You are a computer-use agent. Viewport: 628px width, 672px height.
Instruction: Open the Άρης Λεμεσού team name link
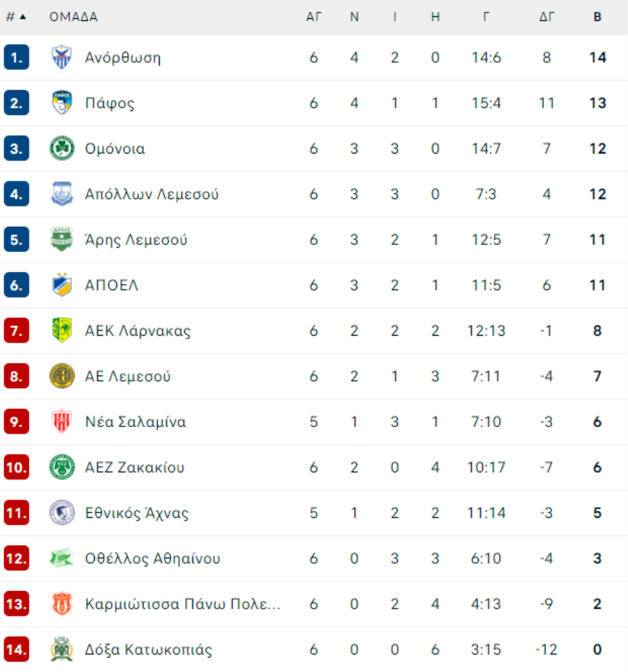point(136,239)
